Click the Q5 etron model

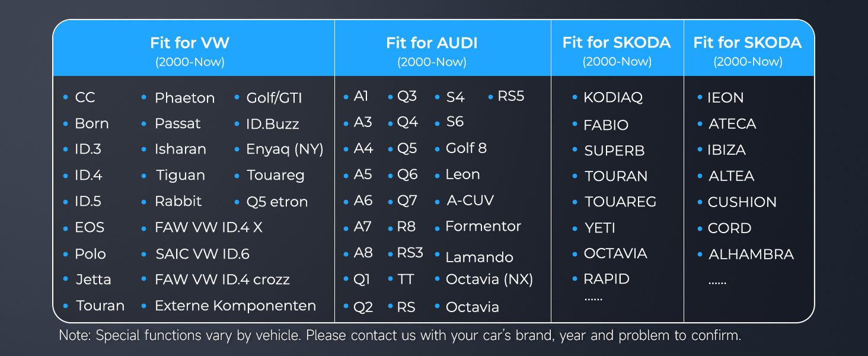(277, 202)
